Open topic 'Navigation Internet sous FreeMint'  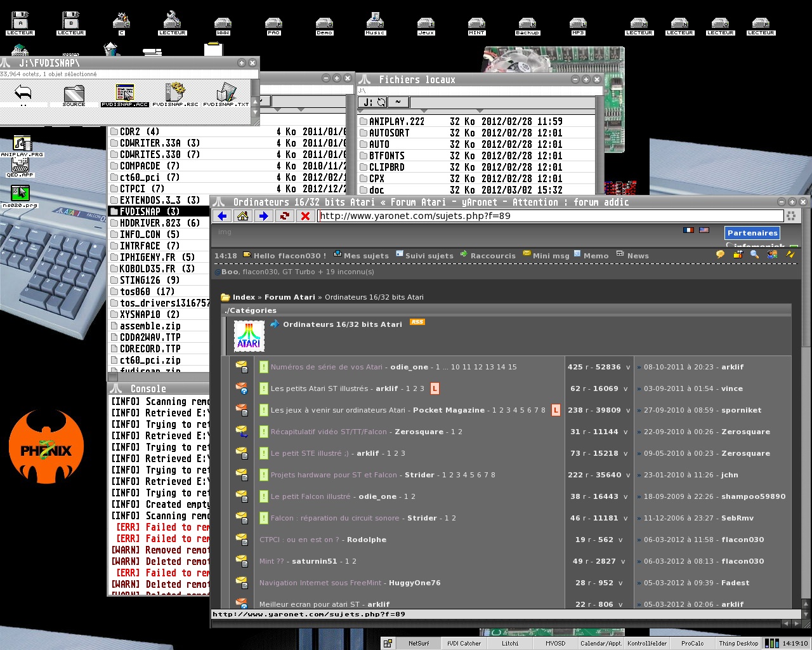click(x=322, y=583)
